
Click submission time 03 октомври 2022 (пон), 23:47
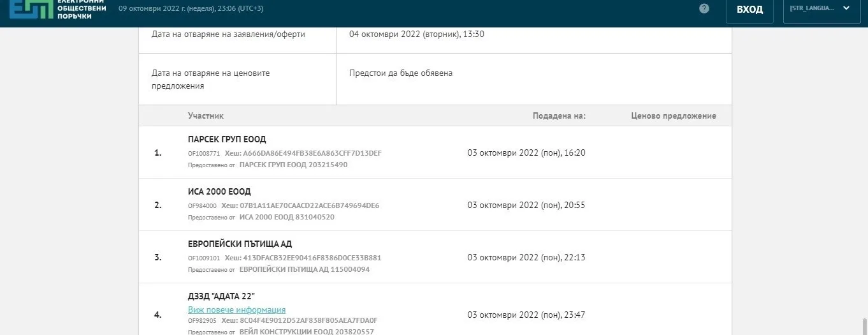526,315
